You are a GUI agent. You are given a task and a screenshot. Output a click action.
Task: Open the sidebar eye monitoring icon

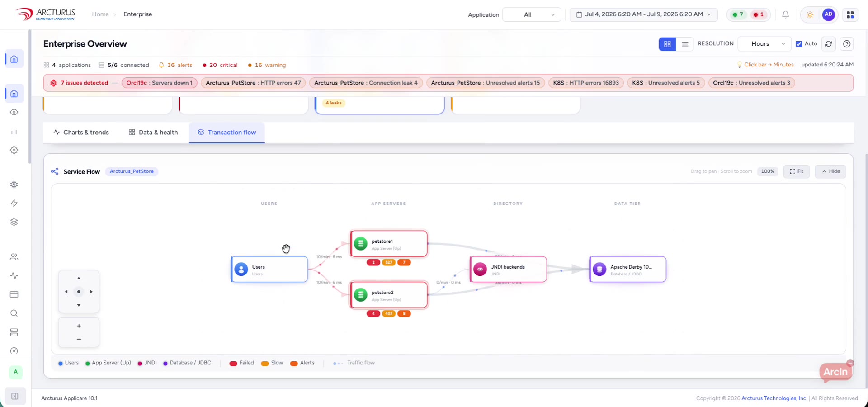[14, 112]
